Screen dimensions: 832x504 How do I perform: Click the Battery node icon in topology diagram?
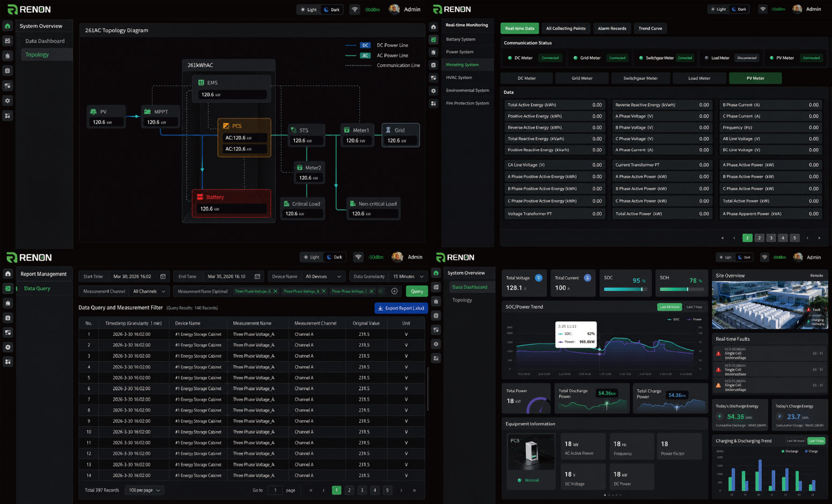200,197
